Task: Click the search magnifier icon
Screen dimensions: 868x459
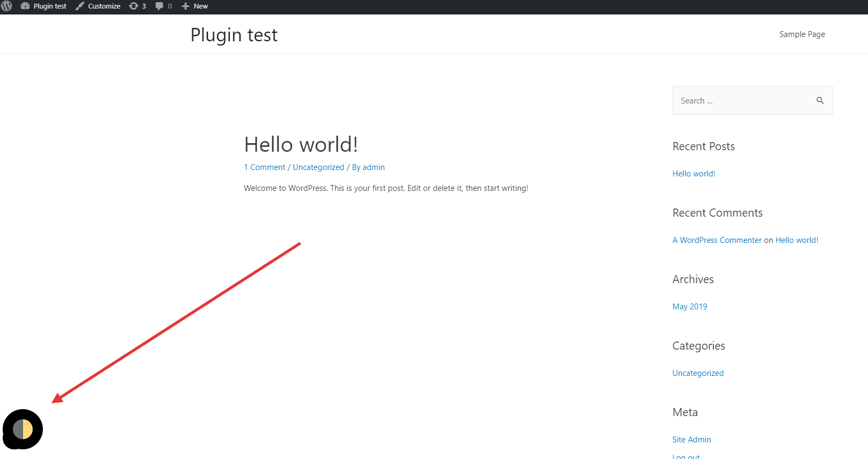Action: coord(820,100)
